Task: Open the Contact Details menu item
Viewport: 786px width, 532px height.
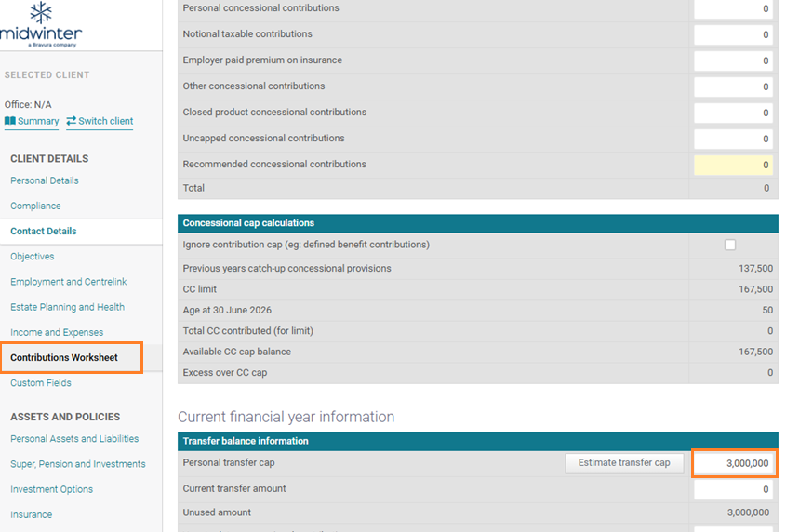Action: pyautogui.click(x=44, y=231)
